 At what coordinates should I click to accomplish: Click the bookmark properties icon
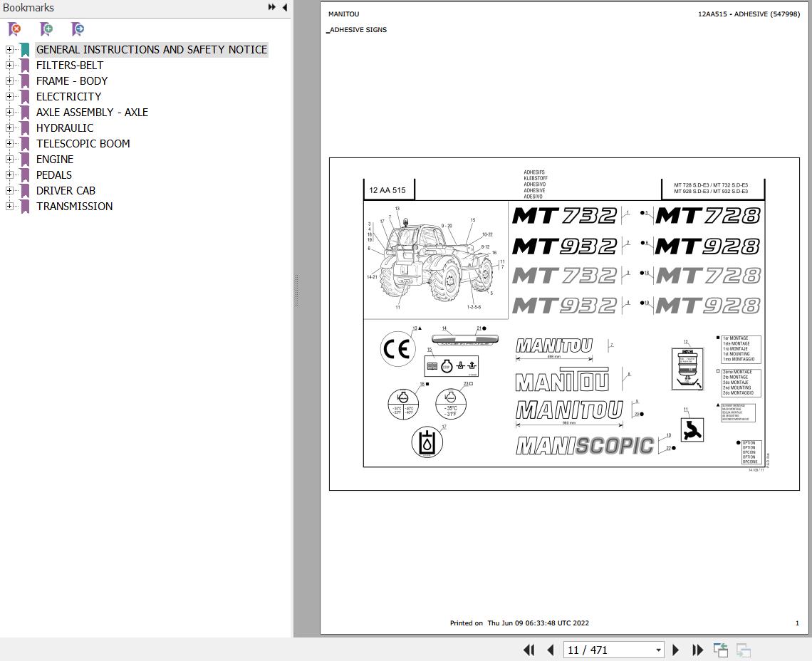click(78, 29)
